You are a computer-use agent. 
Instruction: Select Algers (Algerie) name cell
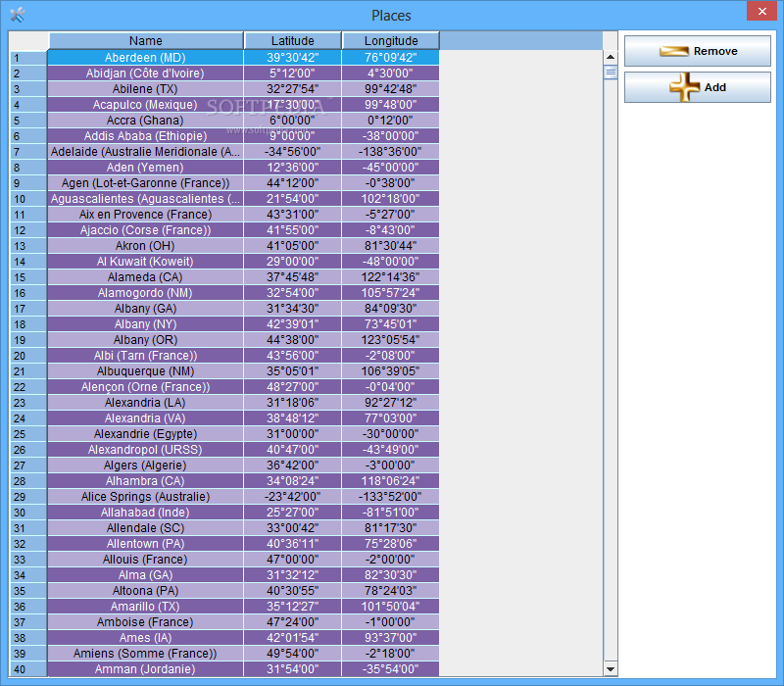pyautogui.click(x=145, y=465)
